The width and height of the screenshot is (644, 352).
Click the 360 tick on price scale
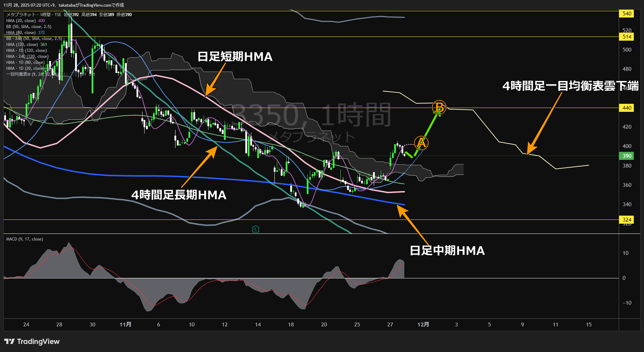click(x=627, y=185)
